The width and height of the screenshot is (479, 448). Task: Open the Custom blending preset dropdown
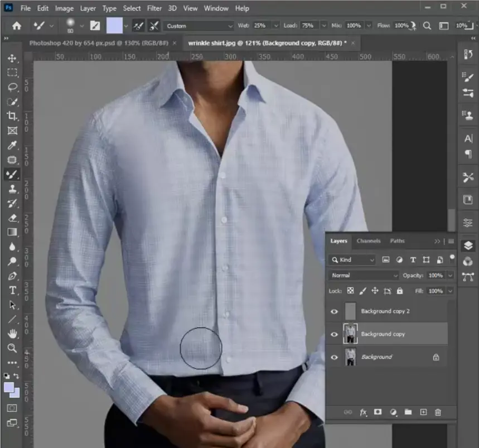(199, 26)
